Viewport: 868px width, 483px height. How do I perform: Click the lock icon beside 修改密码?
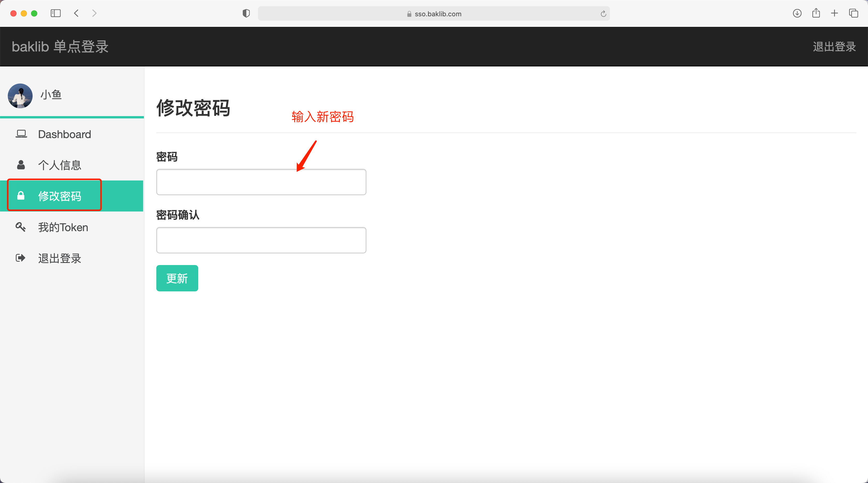click(x=21, y=195)
